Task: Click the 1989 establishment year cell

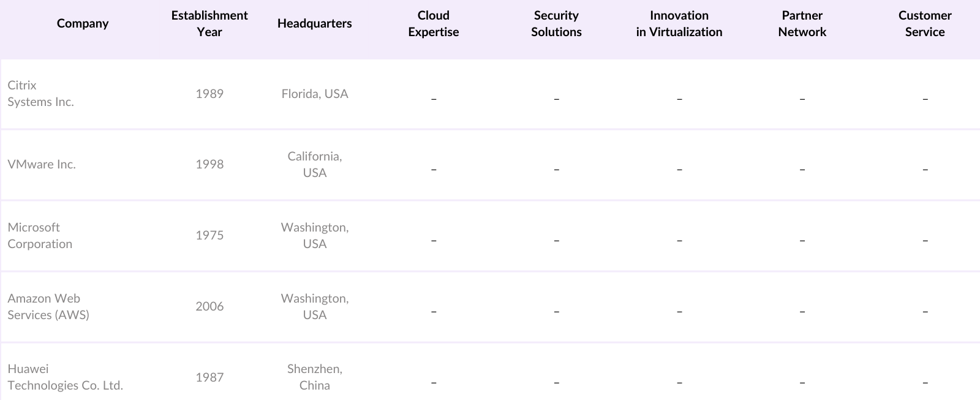Action: click(x=209, y=94)
